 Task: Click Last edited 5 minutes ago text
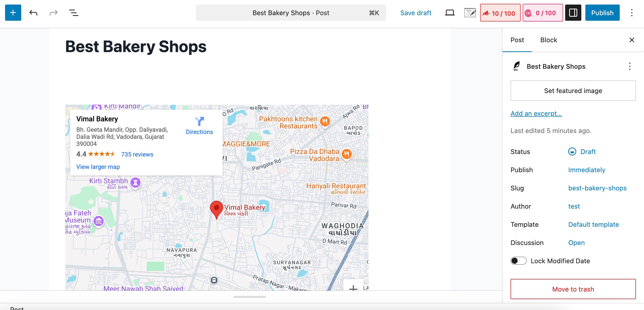click(x=551, y=131)
